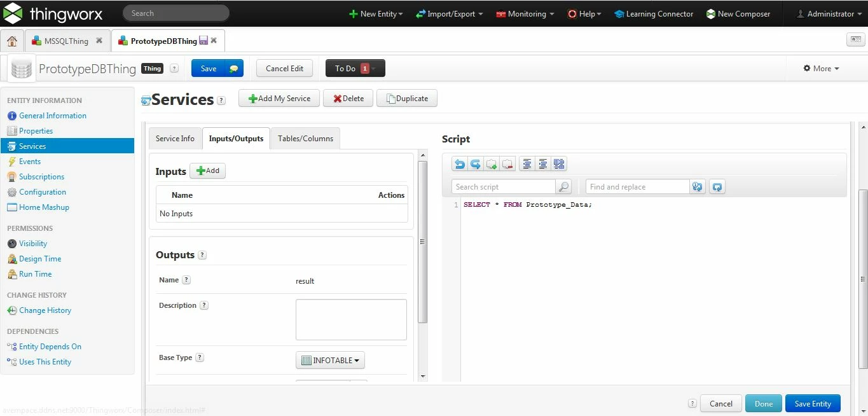Indent selected script lines
Viewport: 868px width, 416px height.
point(542,164)
